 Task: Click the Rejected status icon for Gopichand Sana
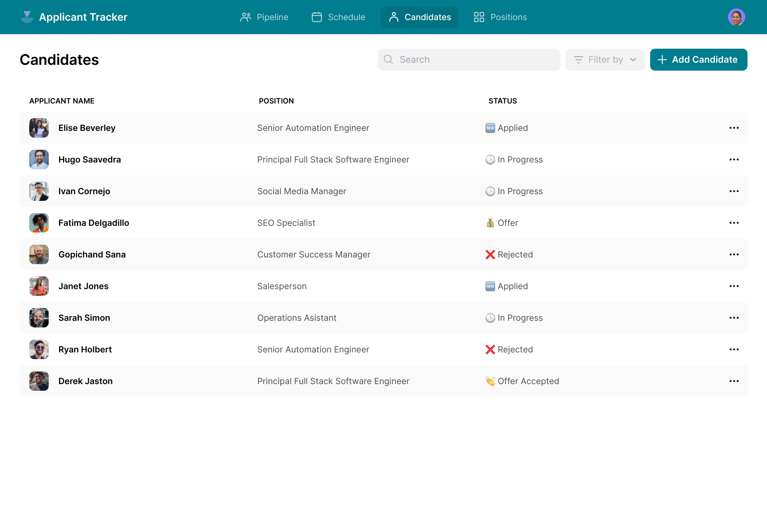coord(489,255)
